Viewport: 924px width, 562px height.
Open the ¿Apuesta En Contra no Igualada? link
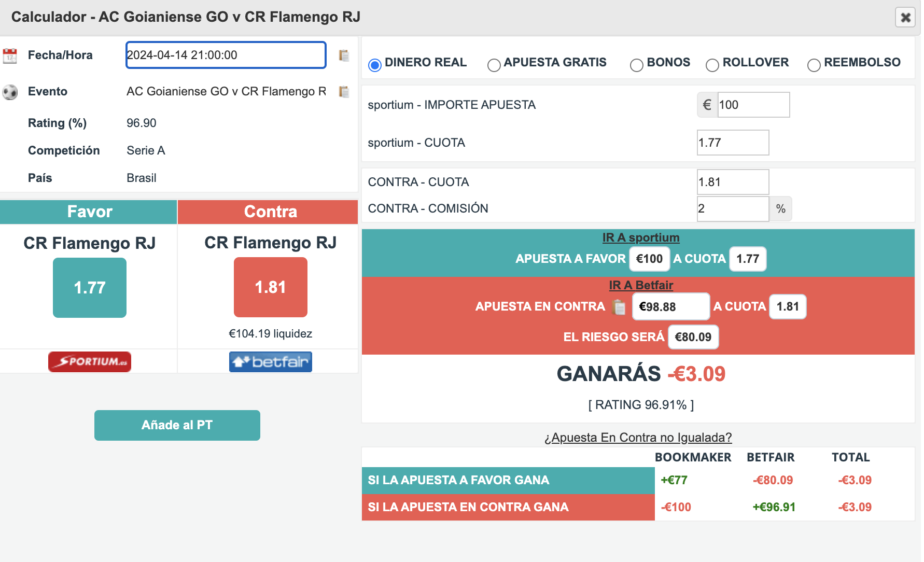[638, 438]
